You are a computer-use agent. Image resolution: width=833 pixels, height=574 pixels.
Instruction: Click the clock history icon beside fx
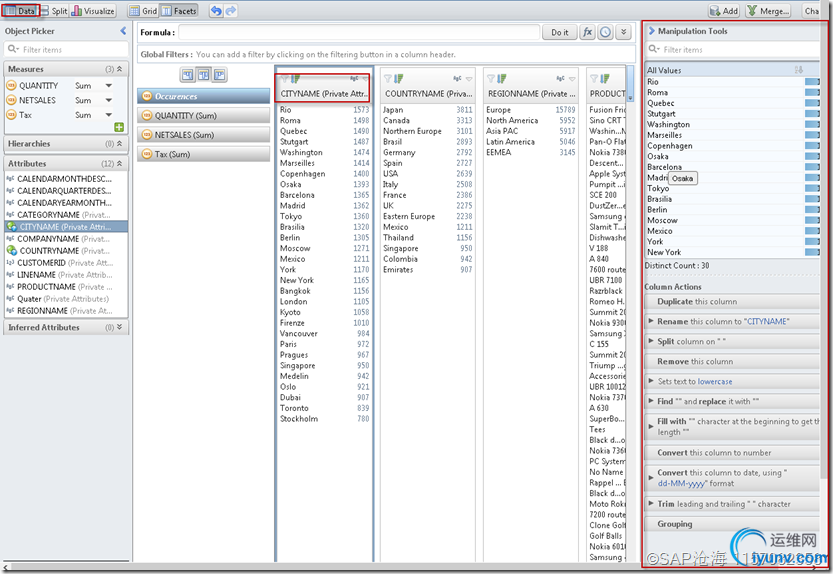pos(606,33)
